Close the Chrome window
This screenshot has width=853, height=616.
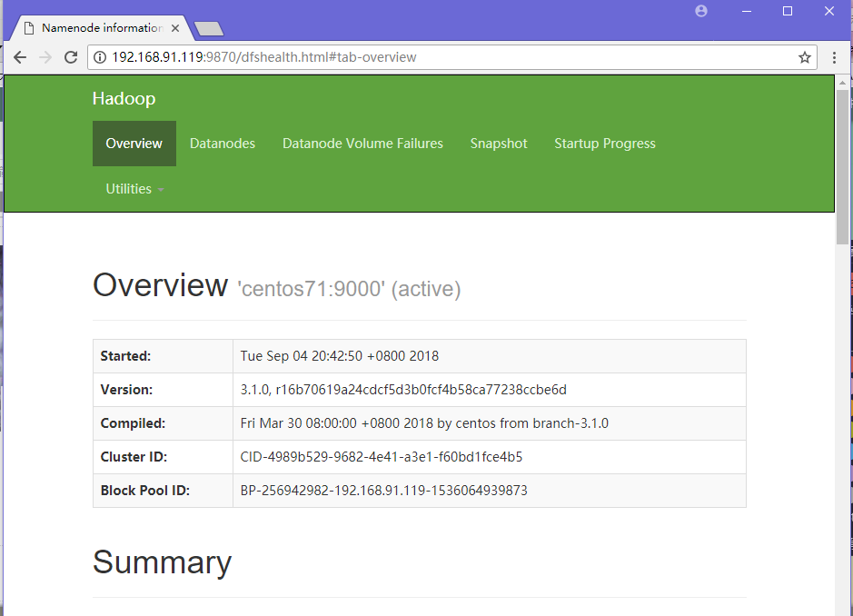(x=829, y=11)
